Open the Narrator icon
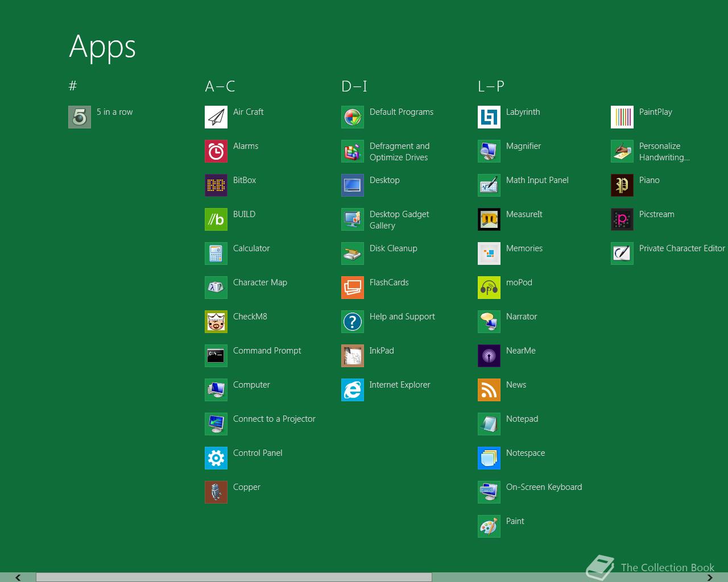The height and width of the screenshot is (582, 728). coord(489,322)
